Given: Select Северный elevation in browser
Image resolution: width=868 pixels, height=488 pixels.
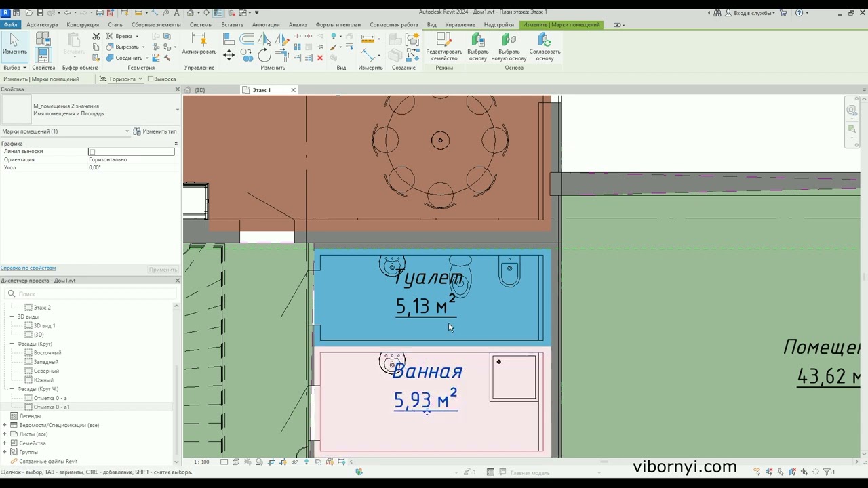Looking at the screenshot, I should [x=46, y=371].
